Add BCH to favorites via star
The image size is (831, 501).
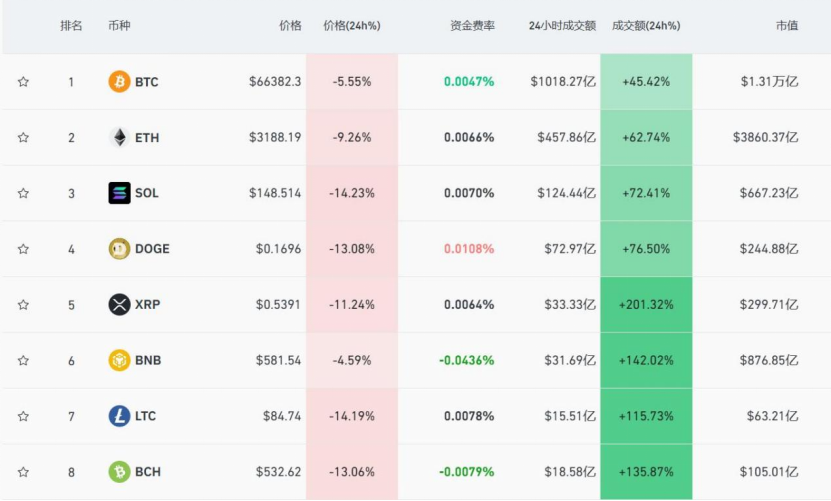pos(23,472)
